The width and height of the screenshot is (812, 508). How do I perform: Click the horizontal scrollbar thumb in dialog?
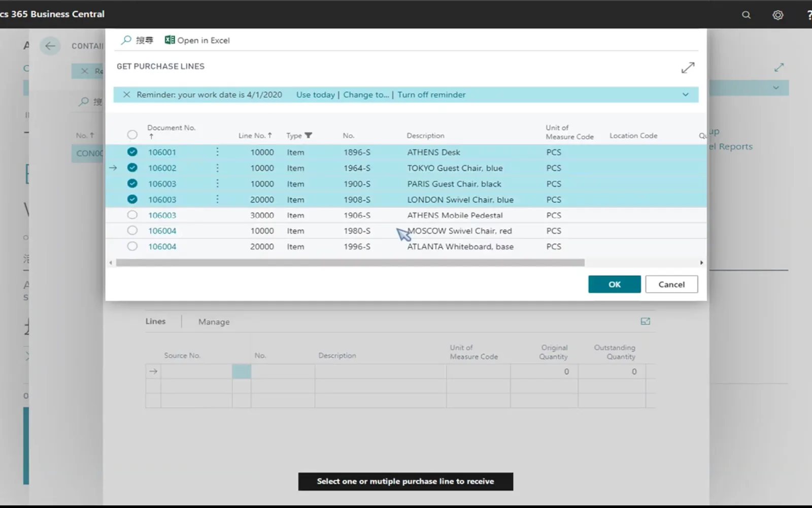350,263
